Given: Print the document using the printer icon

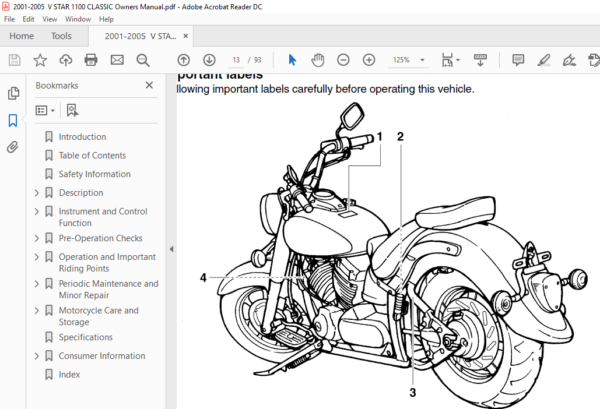Looking at the screenshot, I should pos(91,60).
